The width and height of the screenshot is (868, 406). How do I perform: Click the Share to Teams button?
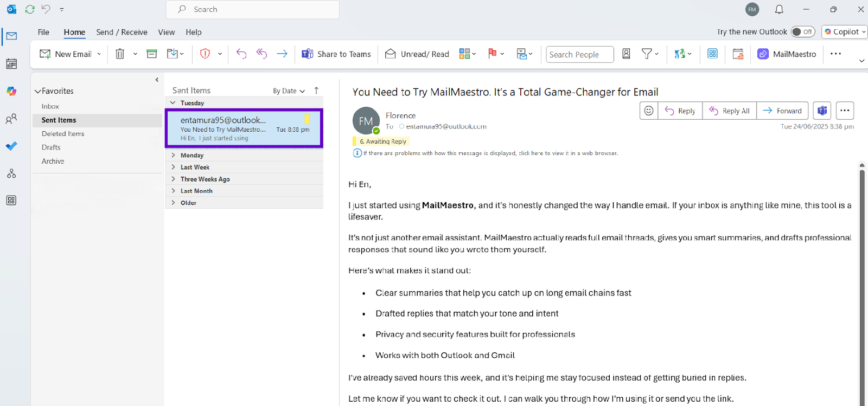[336, 54]
